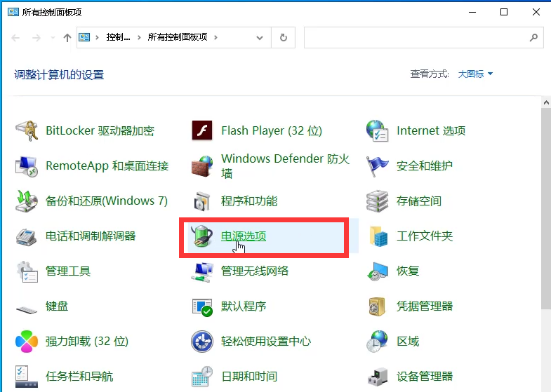Click the up-one-level arrow button

(67, 38)
